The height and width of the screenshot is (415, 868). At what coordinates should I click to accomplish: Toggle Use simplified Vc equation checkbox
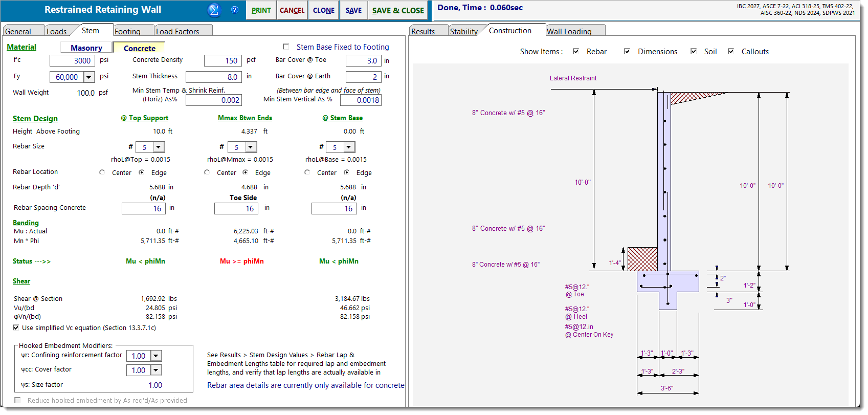click(16, 327)
